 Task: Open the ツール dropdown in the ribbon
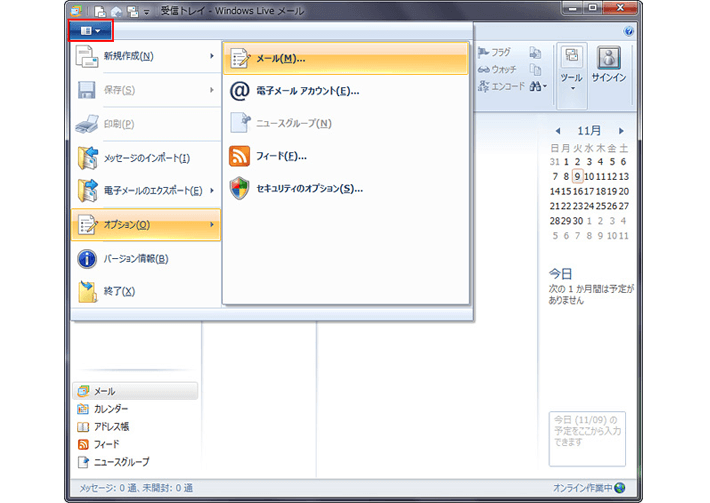(572, 70)
